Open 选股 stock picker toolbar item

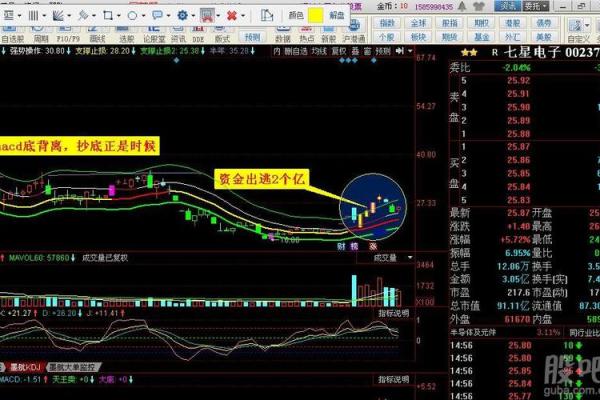[x=126, y=34]
